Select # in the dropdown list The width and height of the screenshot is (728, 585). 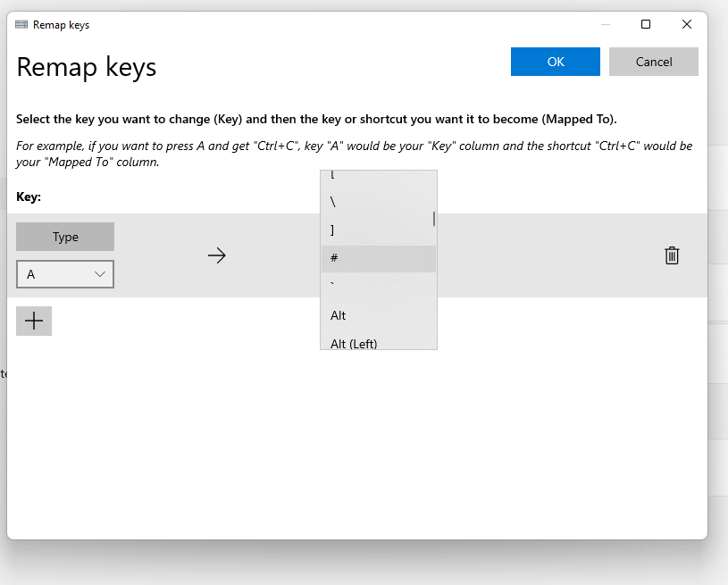click(379, 259)
